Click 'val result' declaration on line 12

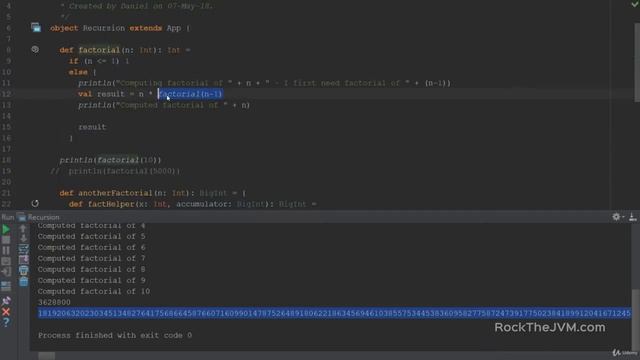(x=101, y=94)
